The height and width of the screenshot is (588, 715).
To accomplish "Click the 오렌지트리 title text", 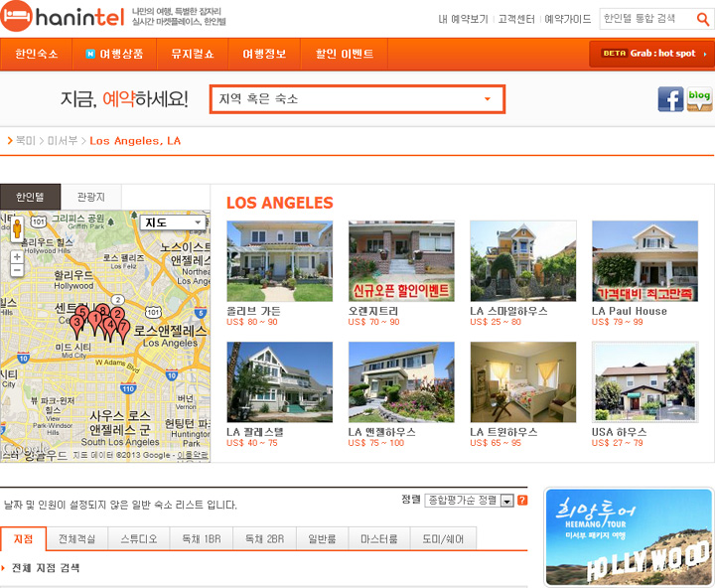I will [x=373, y=311].
